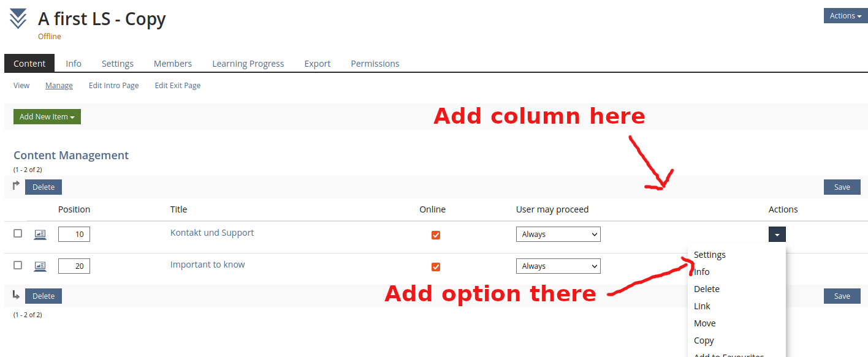The image size is (868, 357).
Task: Select Settings in the open actions menu
Action: click(709, 255)
